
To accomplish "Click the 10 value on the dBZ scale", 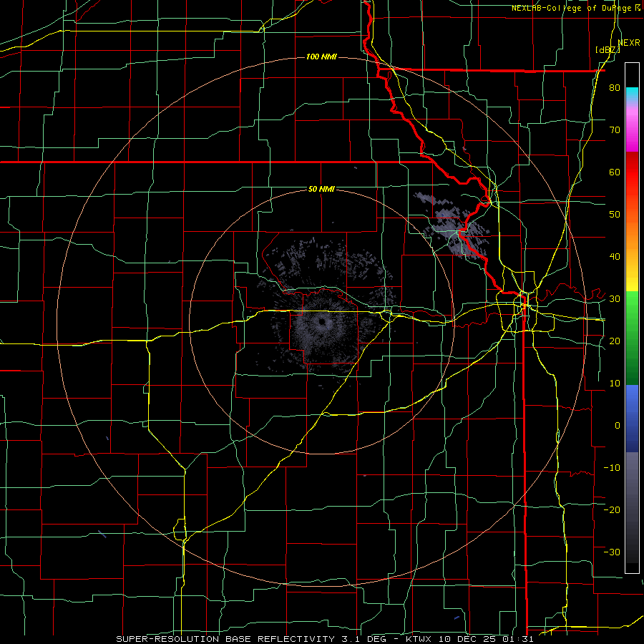I will coord(615,384).
